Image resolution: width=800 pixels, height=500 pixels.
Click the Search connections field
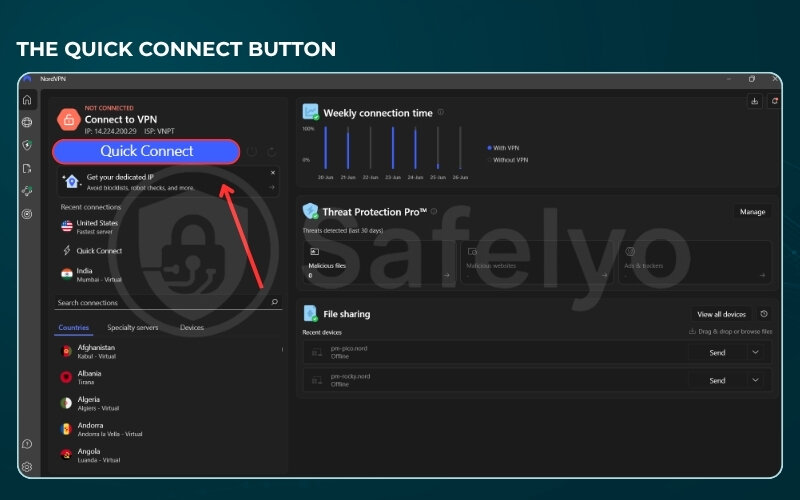168,303
